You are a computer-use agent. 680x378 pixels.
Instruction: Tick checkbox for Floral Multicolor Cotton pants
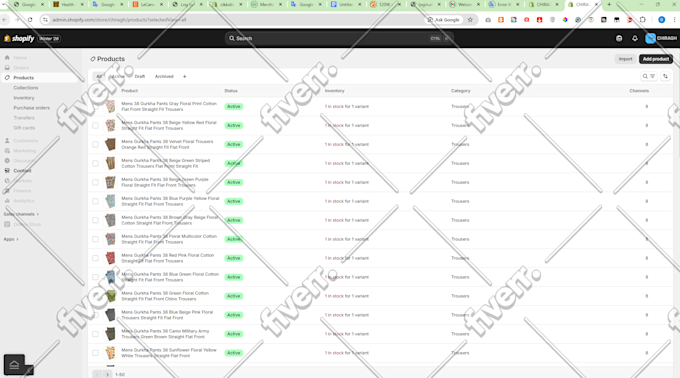(x=95, y=239)
